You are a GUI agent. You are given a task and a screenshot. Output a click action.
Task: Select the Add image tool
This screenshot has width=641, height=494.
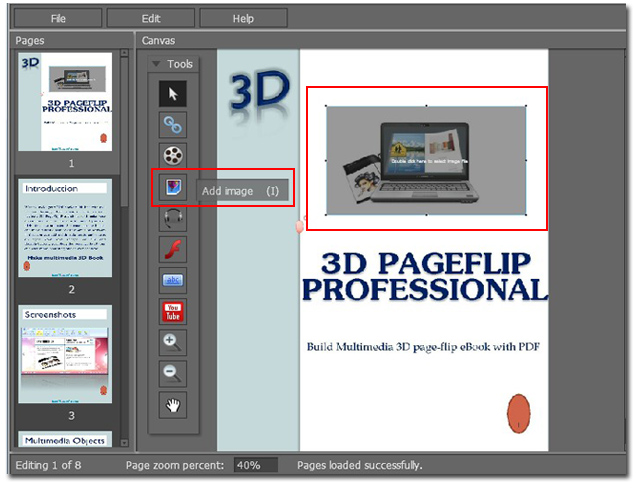pos(173,187)
